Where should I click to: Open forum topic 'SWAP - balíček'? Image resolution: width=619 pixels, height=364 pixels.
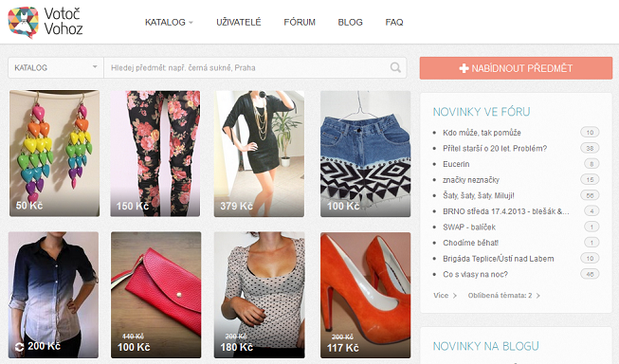[469, 227]
